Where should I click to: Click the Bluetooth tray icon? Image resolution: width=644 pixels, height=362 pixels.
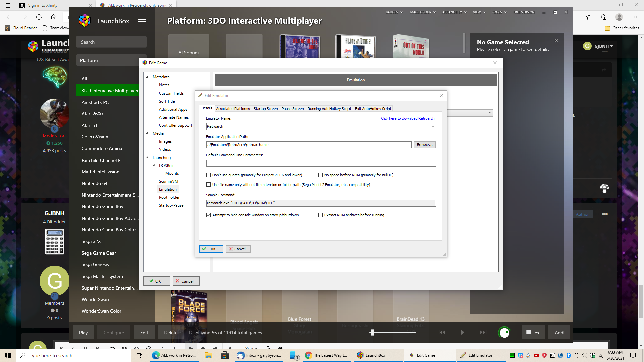point(569,355)
